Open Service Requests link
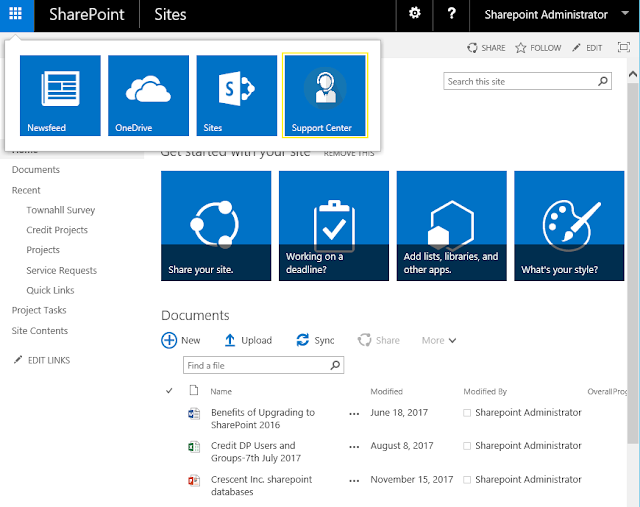This screenshot has height=507, width=640. [62, 270]
